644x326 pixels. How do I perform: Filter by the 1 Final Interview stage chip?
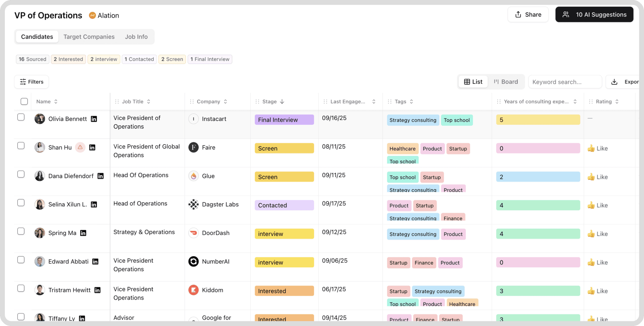tap(210, 59)
